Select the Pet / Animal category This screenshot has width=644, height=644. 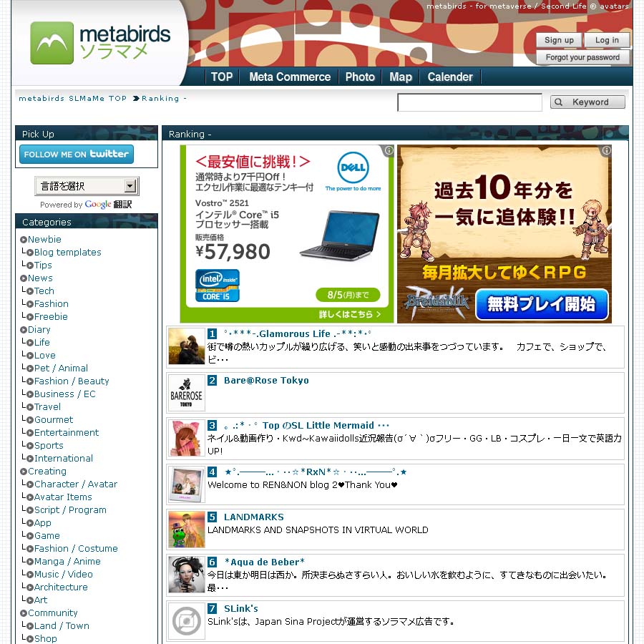pos(61,369)
